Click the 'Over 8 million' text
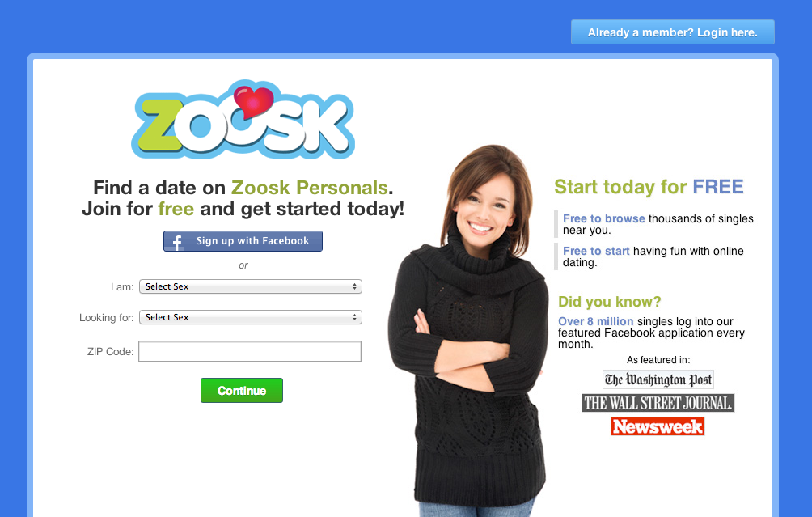The width and height of the screenshot is (812, 517). click(595, 321)
